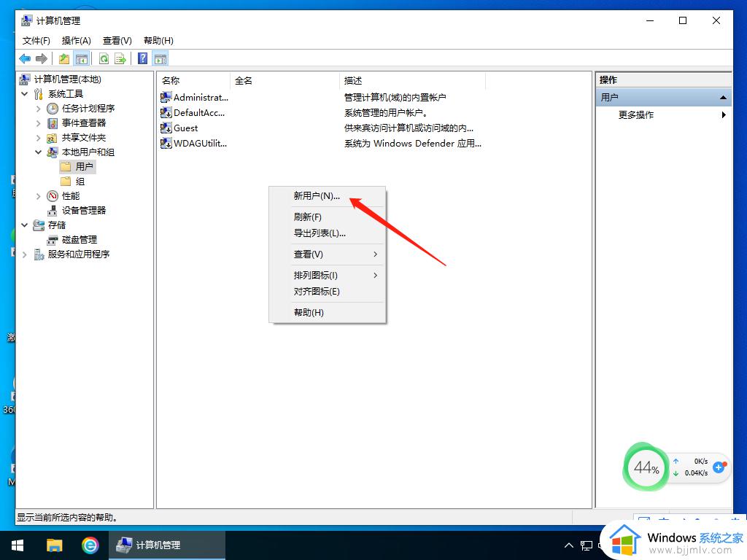Screen dimensions: 747x560
Task: Open the 操作(A) menu
Action: click(76, 41)
